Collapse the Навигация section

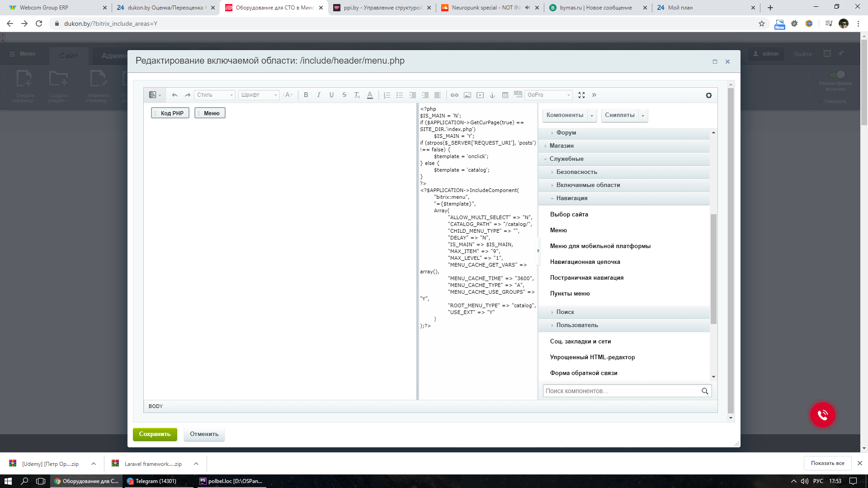(x=571, y=198)
